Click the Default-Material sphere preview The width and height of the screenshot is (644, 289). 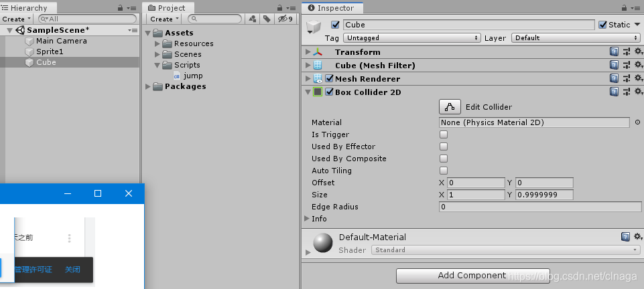coord(323,243)
